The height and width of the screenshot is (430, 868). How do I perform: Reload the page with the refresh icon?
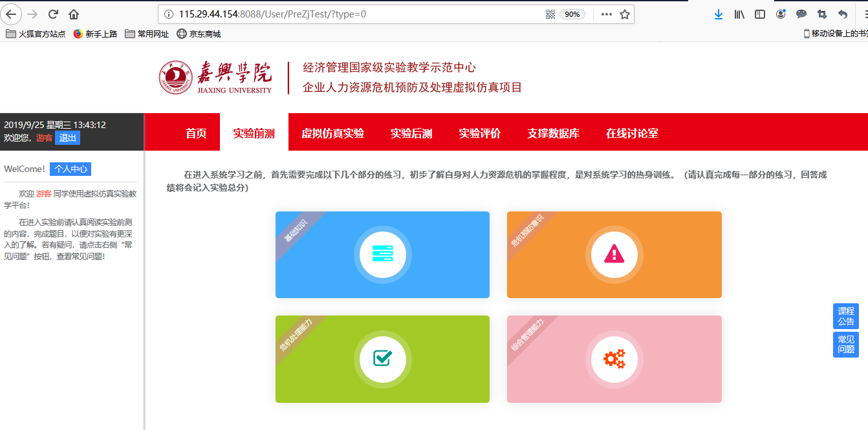tap(54, 14)
